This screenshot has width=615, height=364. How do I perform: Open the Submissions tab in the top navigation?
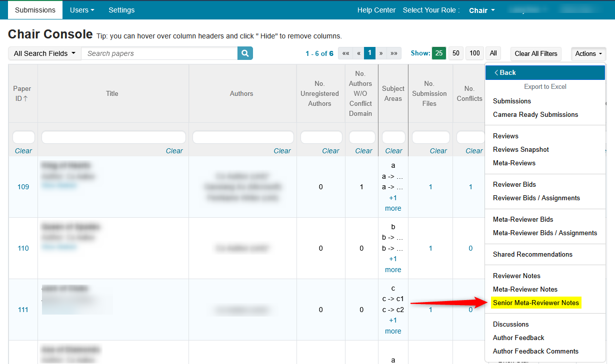tap(35, 10)
